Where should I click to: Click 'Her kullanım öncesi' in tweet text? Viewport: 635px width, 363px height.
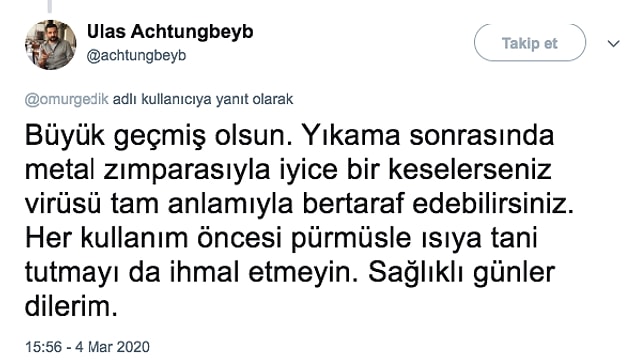pos(153,239)
